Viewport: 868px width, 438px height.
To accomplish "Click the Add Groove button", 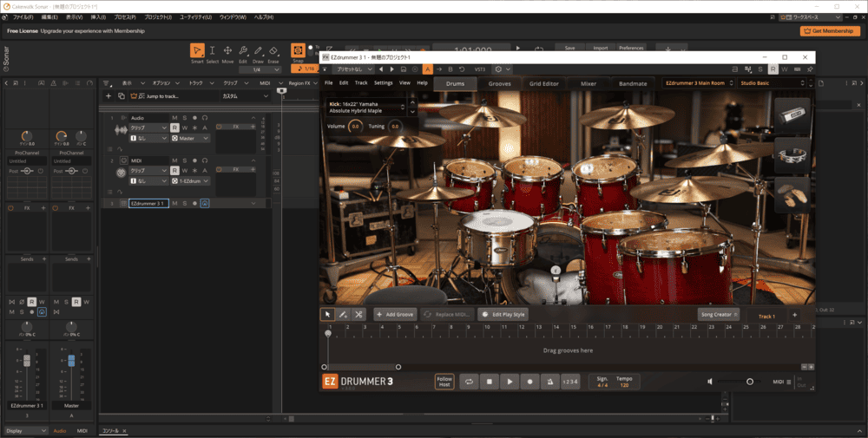I will coord(395,314).
